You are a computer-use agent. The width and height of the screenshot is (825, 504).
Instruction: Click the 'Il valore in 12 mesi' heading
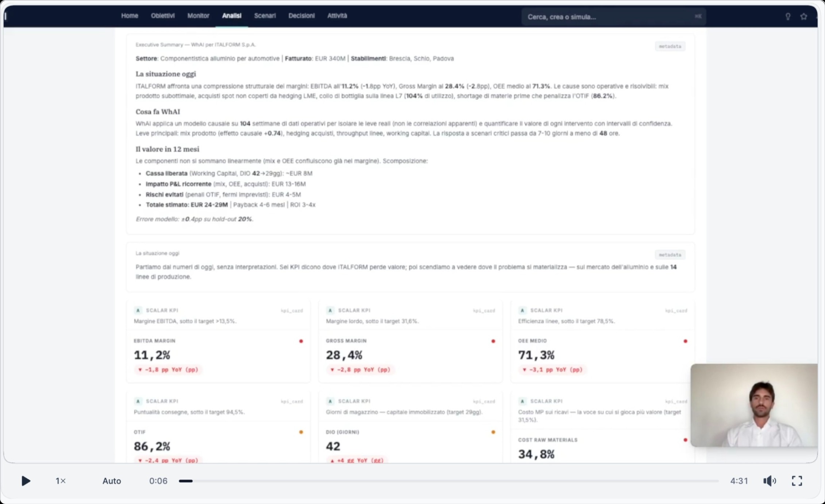click(167, 149)
